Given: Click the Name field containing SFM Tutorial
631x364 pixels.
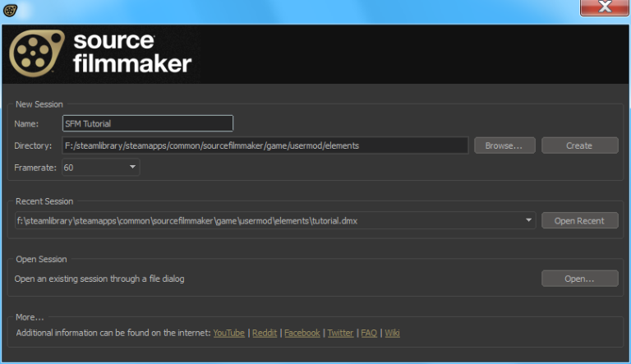Looking at the screenshot, I should [x=148, y=123].
